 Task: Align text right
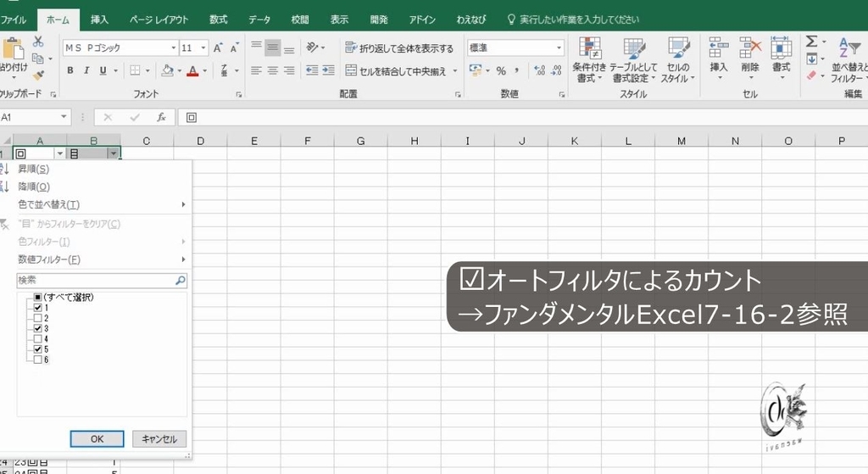[x=289, y=70]
